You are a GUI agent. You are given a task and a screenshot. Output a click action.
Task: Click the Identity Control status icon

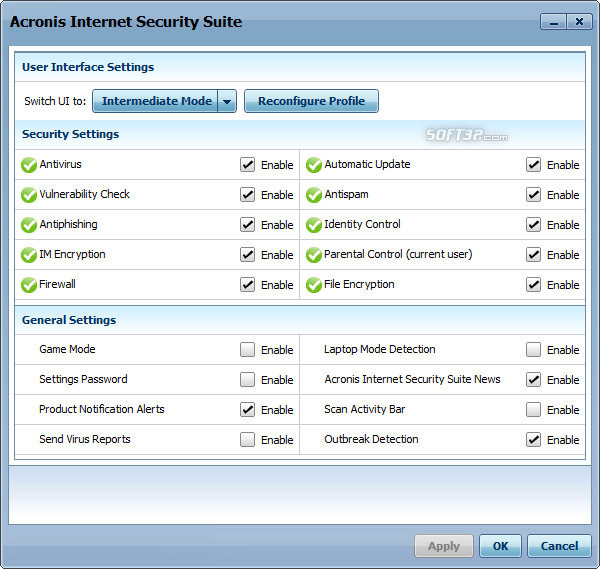click(314, 225)
